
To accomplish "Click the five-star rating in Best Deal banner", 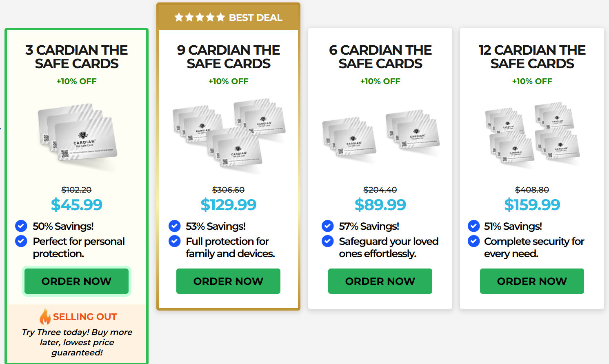I will coord(200,17).
